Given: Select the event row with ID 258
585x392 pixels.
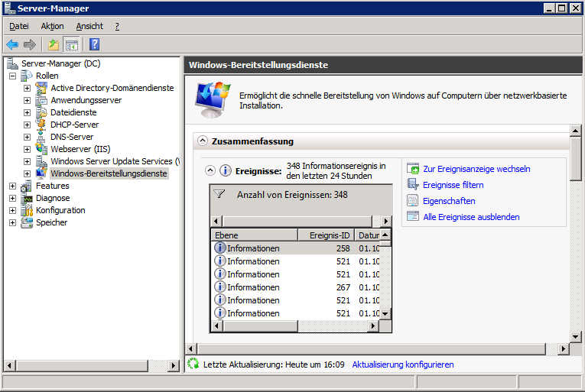Looking at the screenshot, I should pyautogui.click(x=295, y=248).
